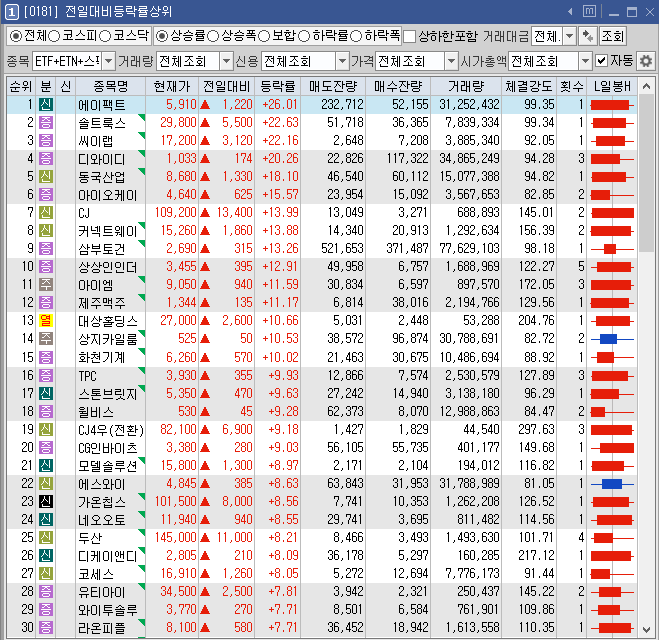659x640 pixels.
Task: Click the 'm' memo icon in title bar
Action: point(589,11)
